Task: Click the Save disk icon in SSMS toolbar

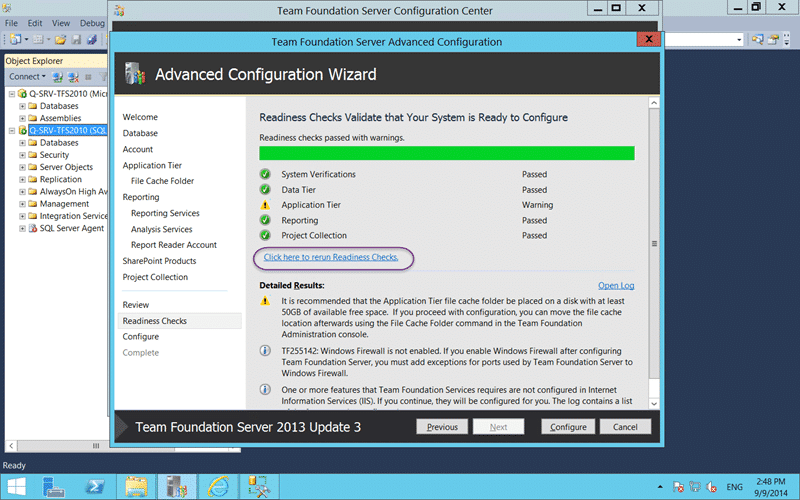Action: click(x=76, y=39)
